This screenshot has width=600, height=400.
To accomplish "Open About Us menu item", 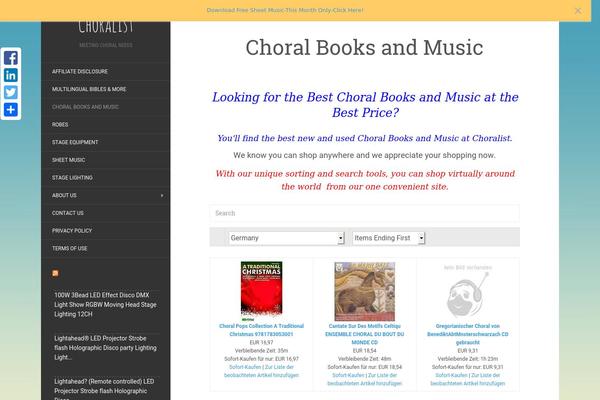I will [64, 195].
